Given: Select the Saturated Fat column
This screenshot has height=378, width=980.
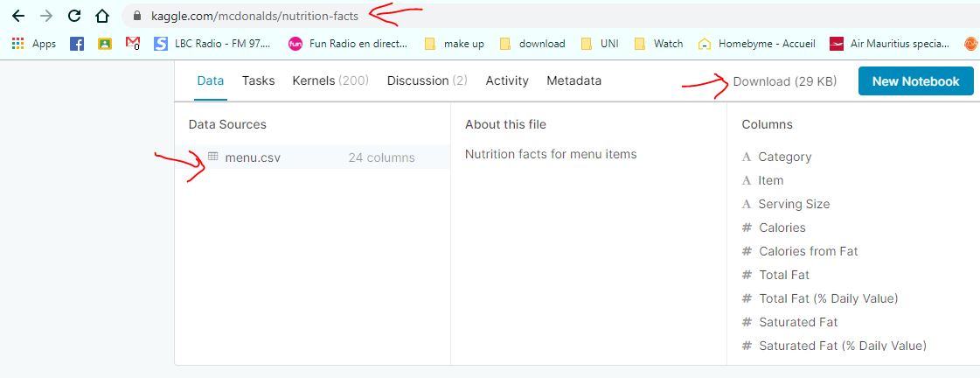Looking at the screenshot, I should [798, 322].
